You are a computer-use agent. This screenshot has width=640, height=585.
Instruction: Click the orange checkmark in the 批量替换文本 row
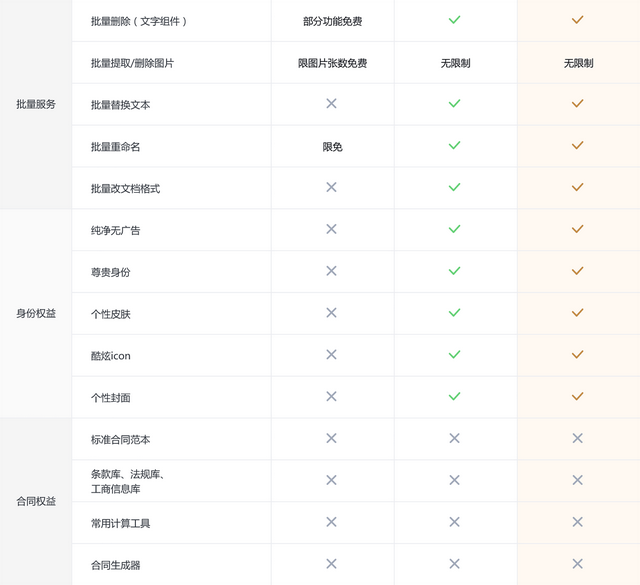(577, 103)
